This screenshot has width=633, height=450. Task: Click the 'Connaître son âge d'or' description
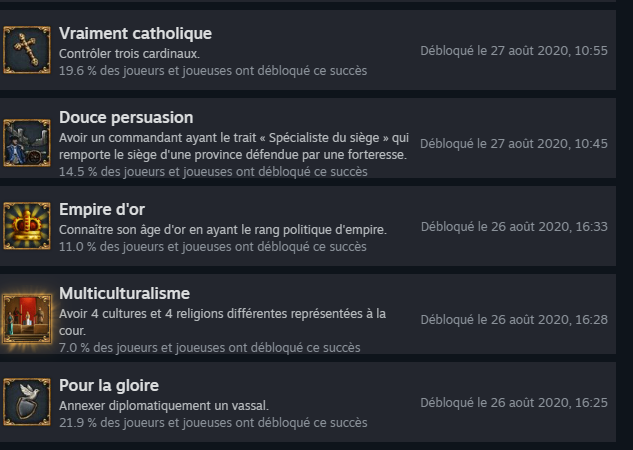(222, 230)
